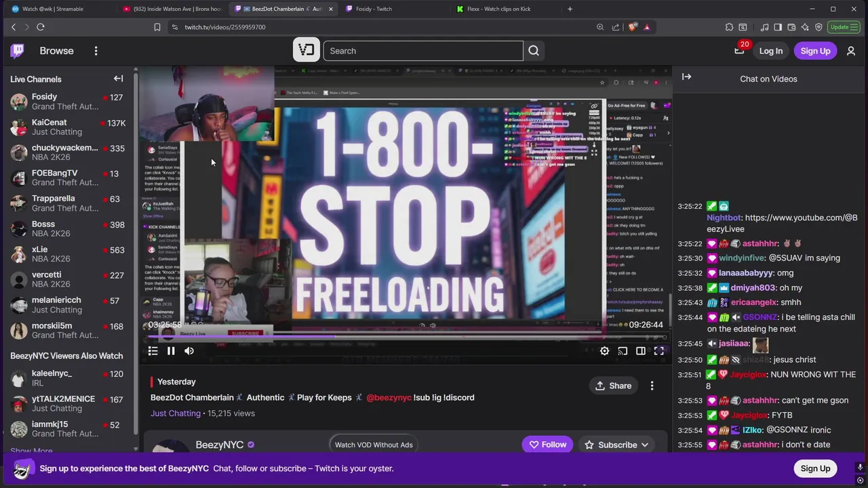Open Fosidy's channel in sidebar
The image size is (868, 488).
pyautogui.click(x=68, y=102)
